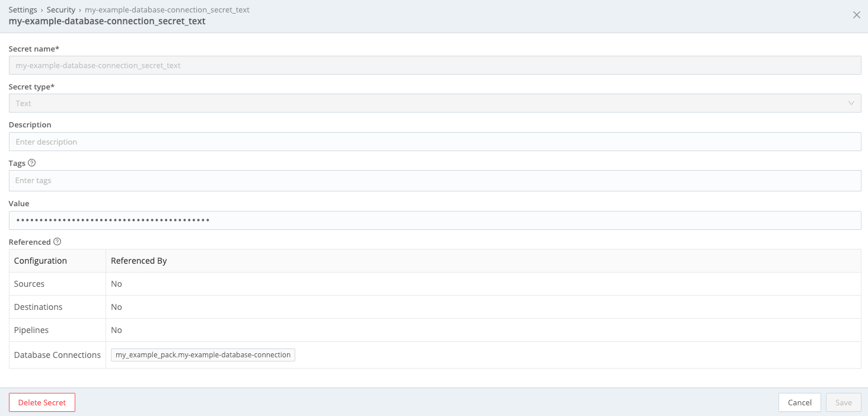Open the Security breadcrumb link

tap(61, 9)
